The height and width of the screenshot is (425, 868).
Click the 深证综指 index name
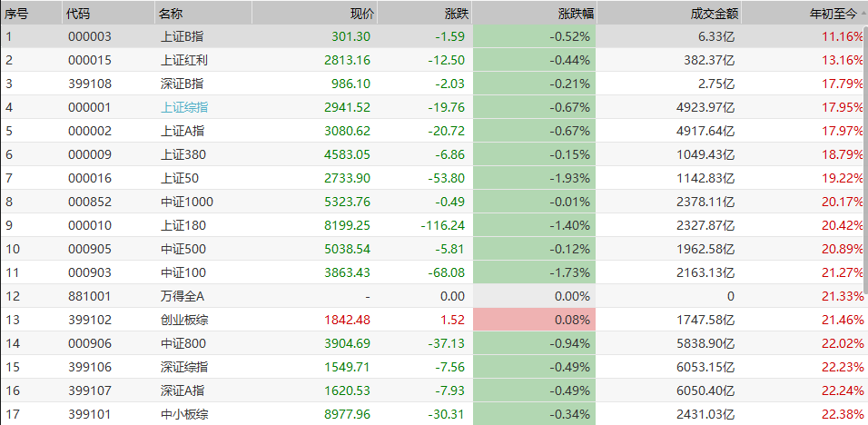point(182,367)
